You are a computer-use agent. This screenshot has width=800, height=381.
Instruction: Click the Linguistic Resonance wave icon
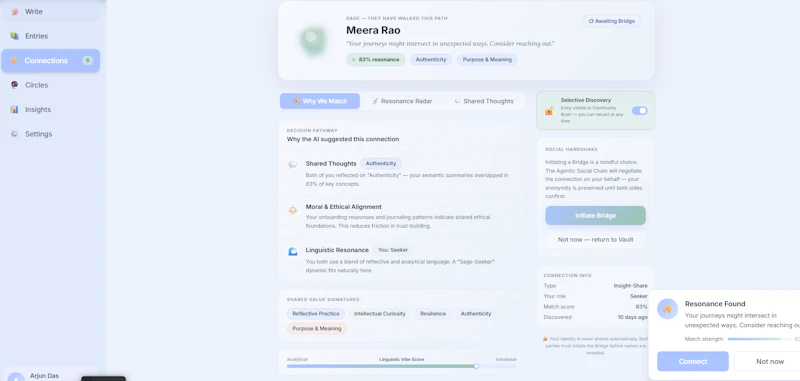pyautogui.click(x=293, y=251)
